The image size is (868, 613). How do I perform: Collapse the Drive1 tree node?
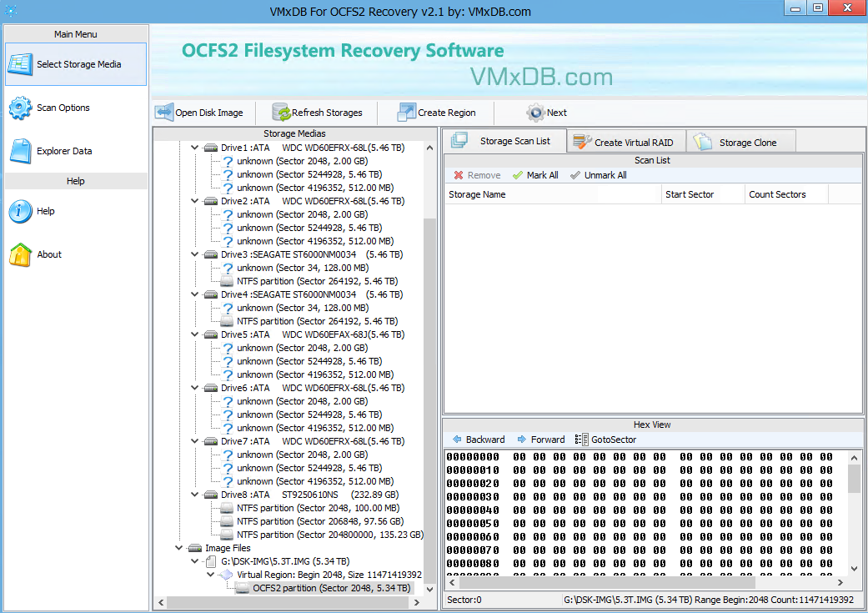(x=195, y=148)
